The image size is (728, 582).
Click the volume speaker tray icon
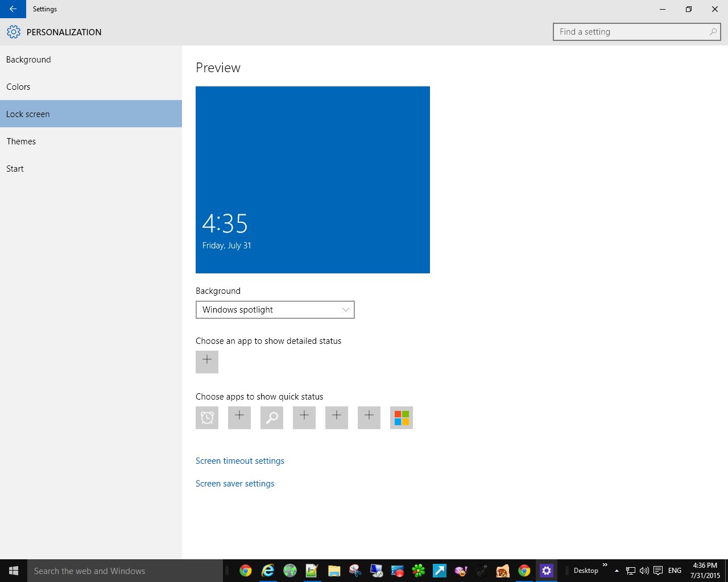point(644,571)
